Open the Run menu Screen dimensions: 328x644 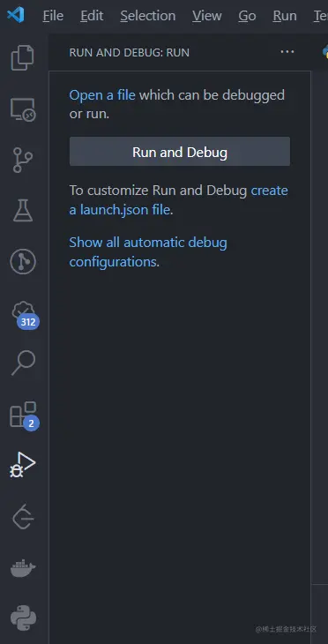pos(285,16)
